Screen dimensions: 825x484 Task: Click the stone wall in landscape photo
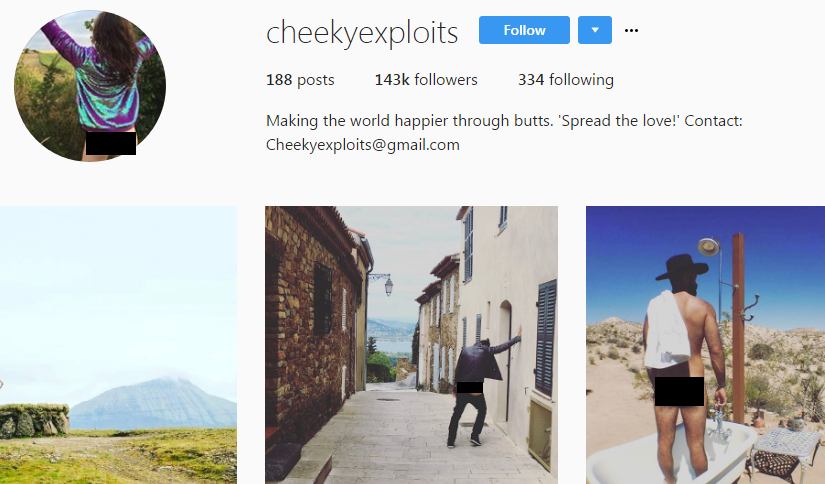coord(33,420)
